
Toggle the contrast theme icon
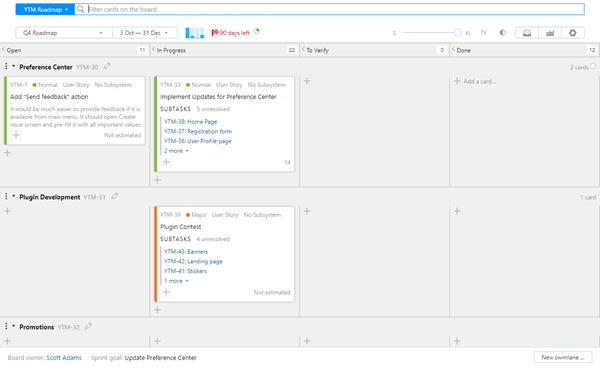503,33
